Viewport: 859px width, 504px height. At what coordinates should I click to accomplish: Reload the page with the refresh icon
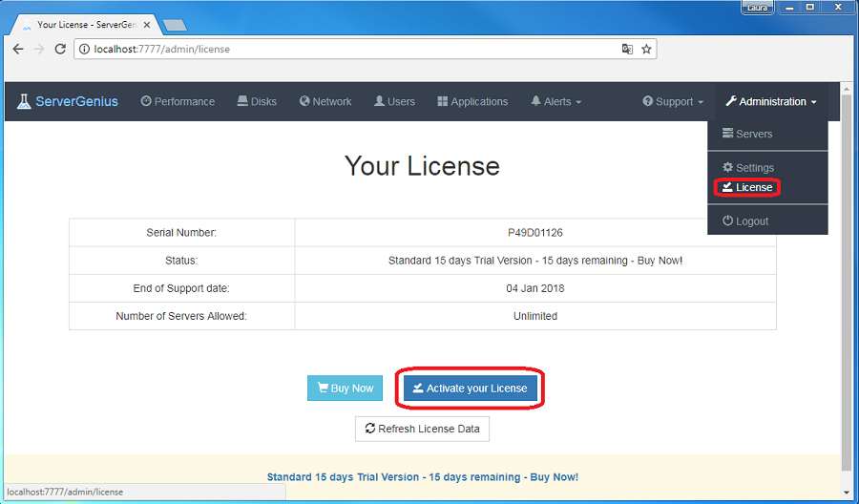(59, 49)
